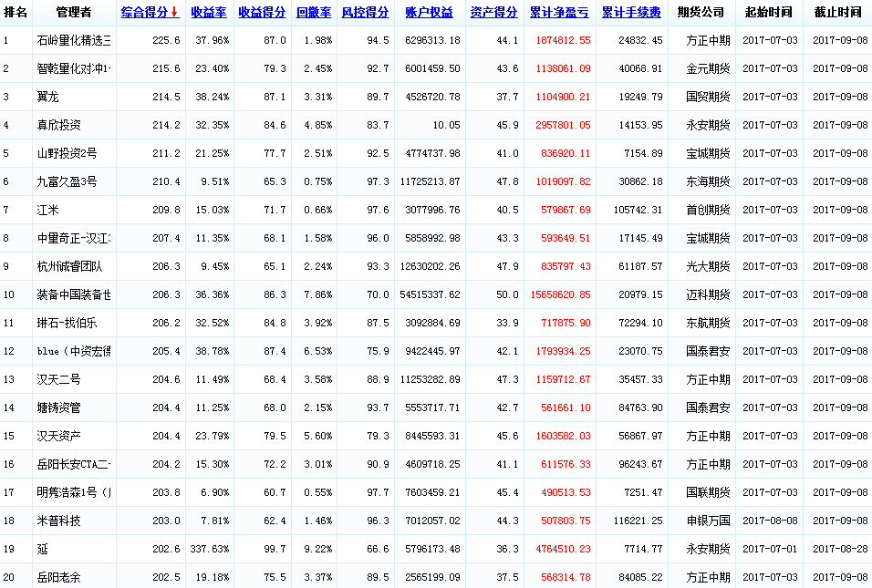Select manager 智乾量化对冲1-
The image size is (872, 588).
[x=74, y=69]
